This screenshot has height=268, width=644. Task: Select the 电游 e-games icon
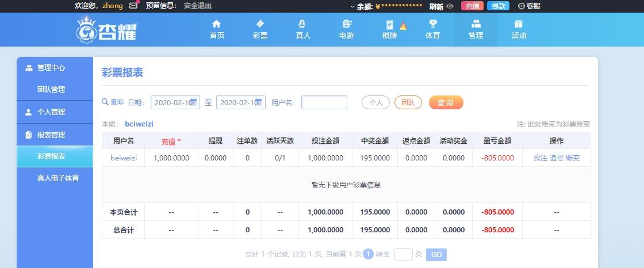point(346,24)
